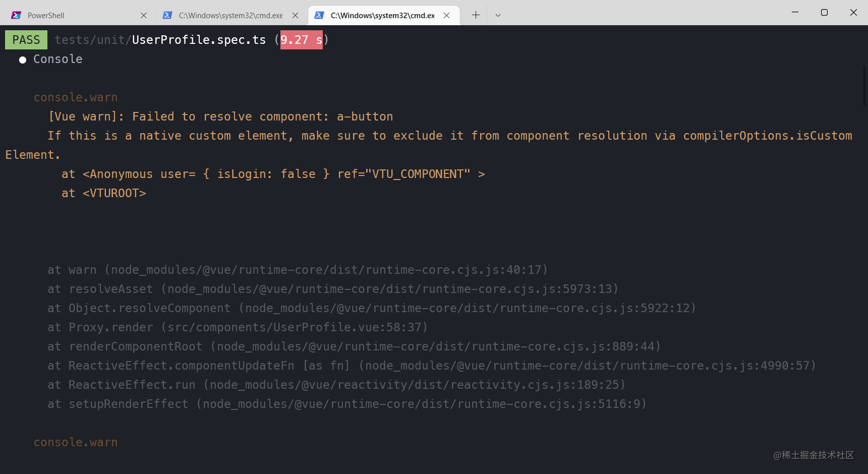This screenshot has width=868, height=474.
Task: Click the 'at setupRenderEffect' stack line
Action: pyautogui.click(x=347, y=404)
